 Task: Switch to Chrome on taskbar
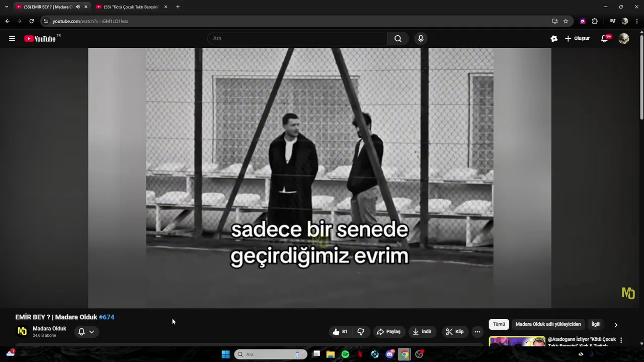coord(404,354)
